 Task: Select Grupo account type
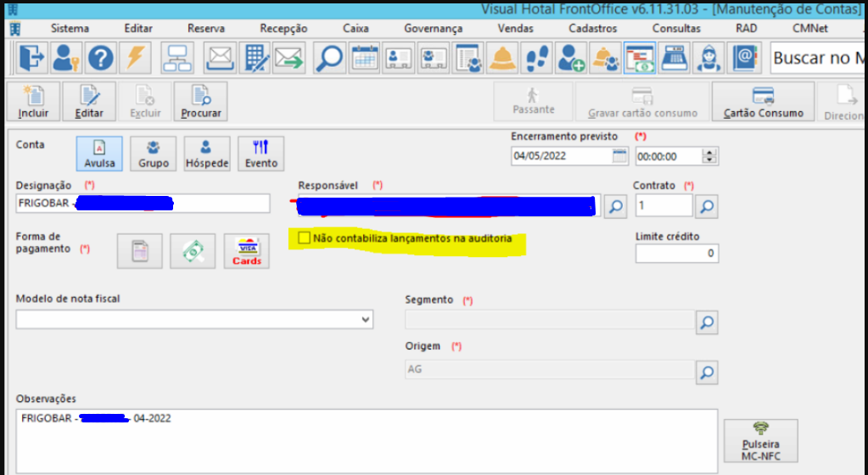154,154
